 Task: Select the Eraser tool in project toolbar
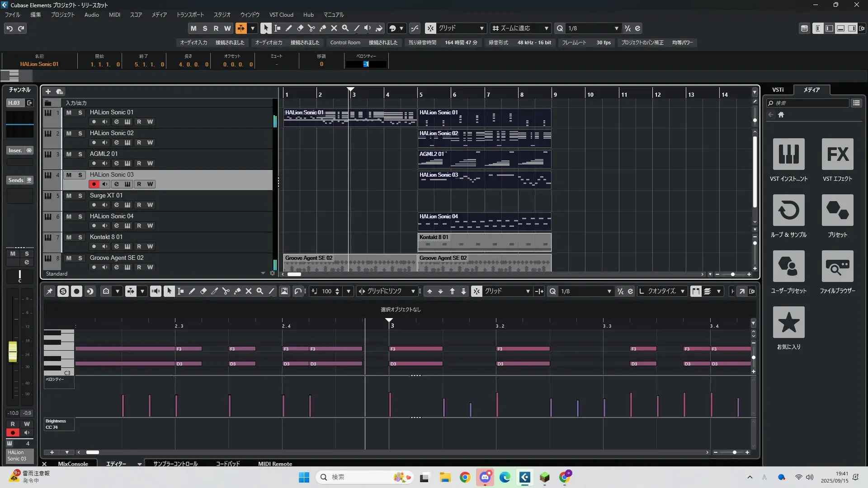tap(300, 28)
